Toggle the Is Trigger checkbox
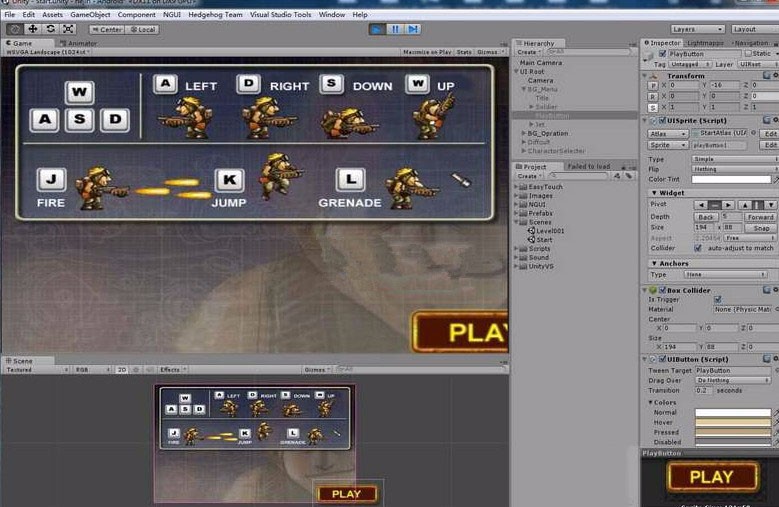Screen dimensions: 779x507 [x=717, y=299]
